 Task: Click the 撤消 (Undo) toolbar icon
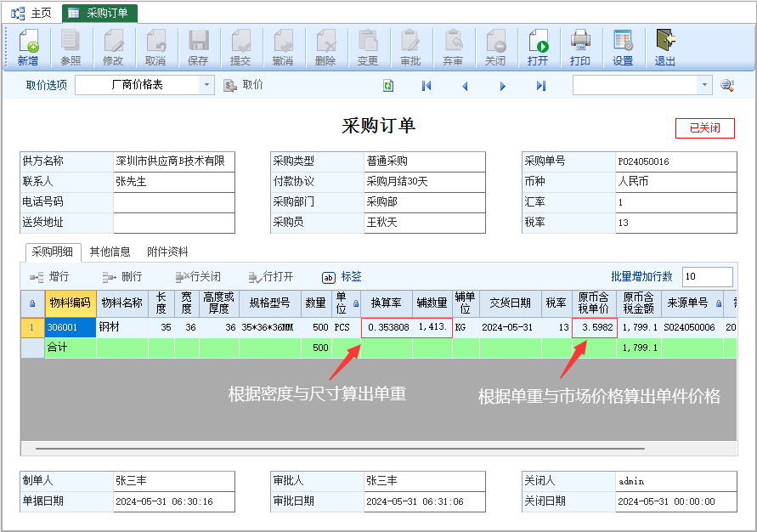283,48
